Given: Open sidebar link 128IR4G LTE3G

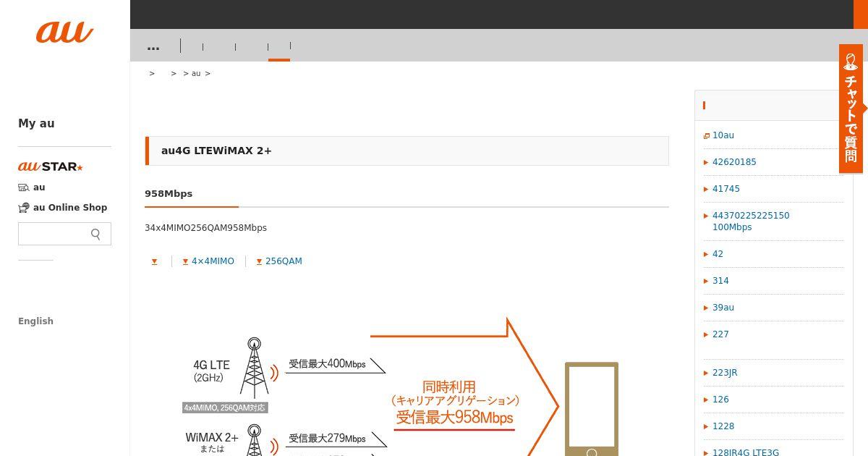Looking at the screenshot, I should pos(746,452).
